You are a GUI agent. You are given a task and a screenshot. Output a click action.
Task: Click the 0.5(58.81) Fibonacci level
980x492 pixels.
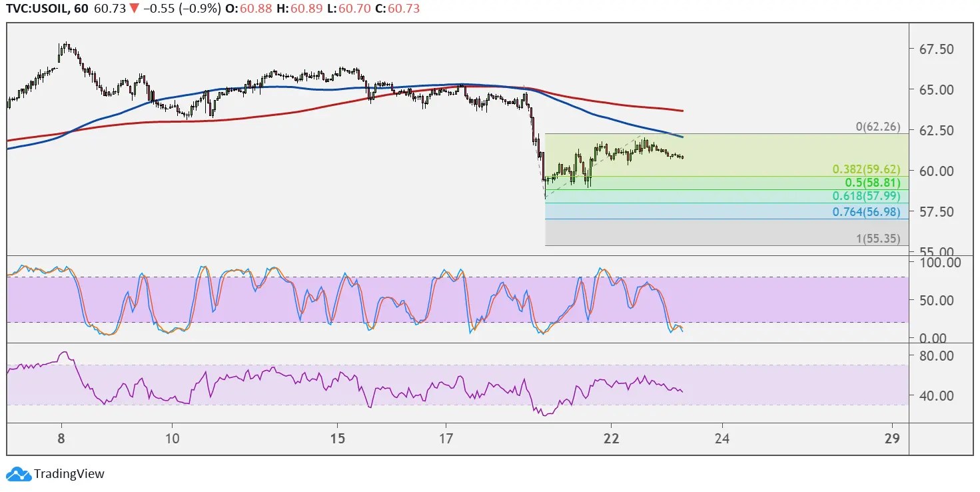click(871, 181)
